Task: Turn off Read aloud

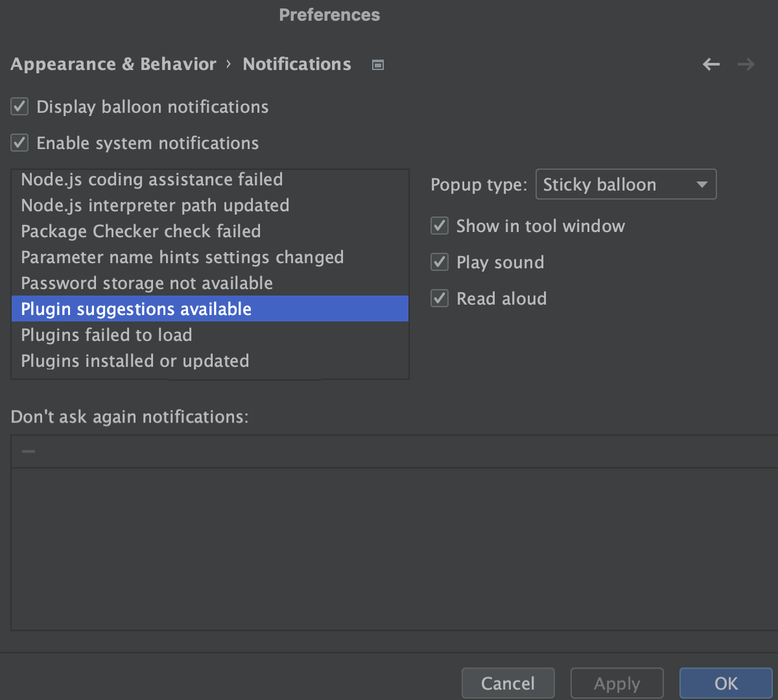Action: point(439,298)
